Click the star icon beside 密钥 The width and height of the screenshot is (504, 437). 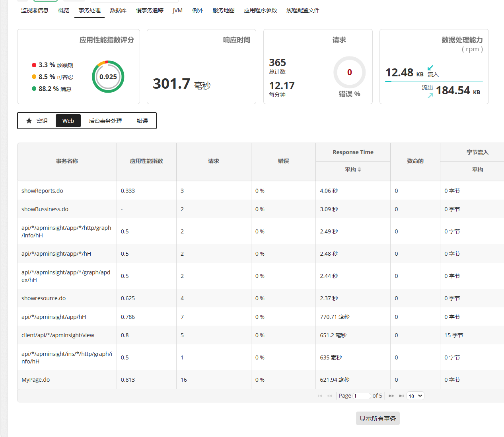pyautogui.click(x=29, y=120)
